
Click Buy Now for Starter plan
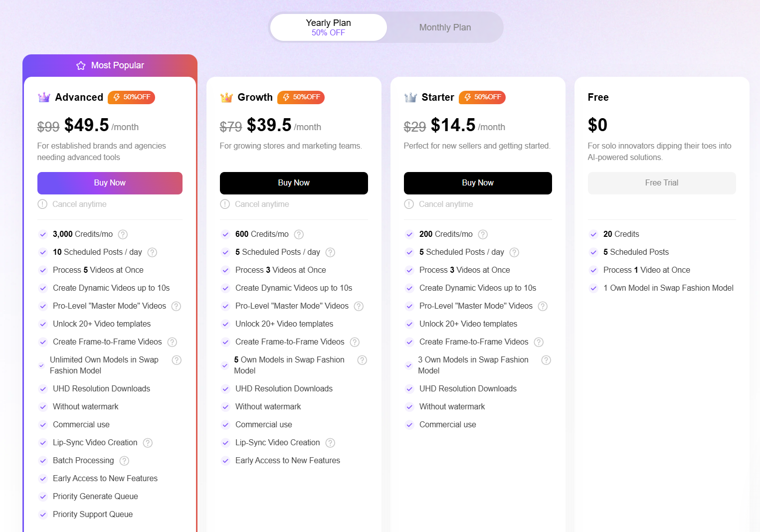click(478, 183)
